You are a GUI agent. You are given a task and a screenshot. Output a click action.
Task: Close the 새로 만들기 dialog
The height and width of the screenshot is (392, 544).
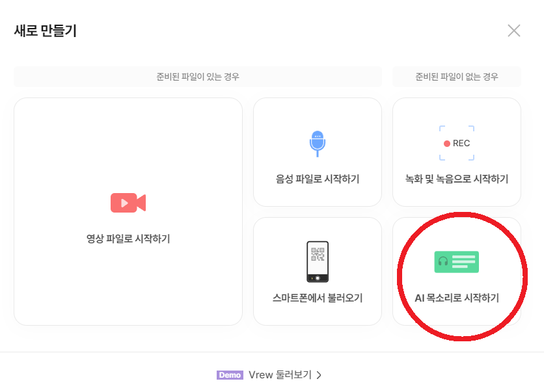[514, 31]
